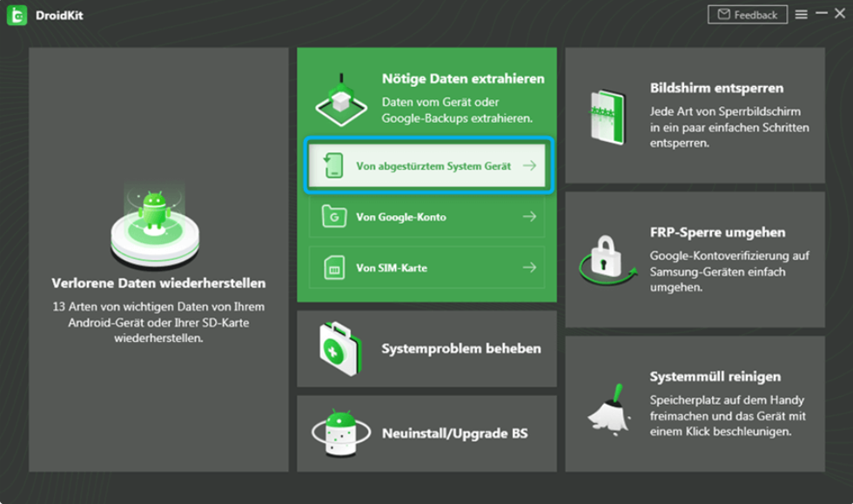Click the Google folder icon
This screenshot has width=853, height=504.
pos(334,217)
